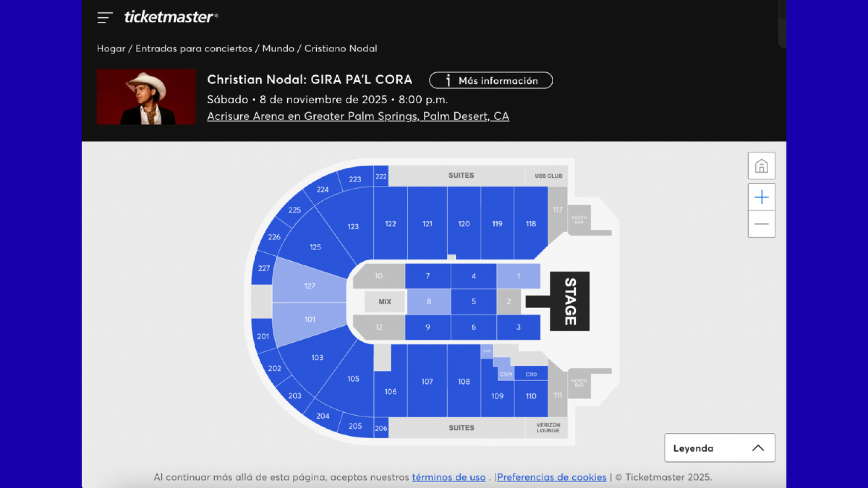Open the Acrisure Arena venue link
The image size is (868, 488).
pyautogui.click(x=358, y=116)
